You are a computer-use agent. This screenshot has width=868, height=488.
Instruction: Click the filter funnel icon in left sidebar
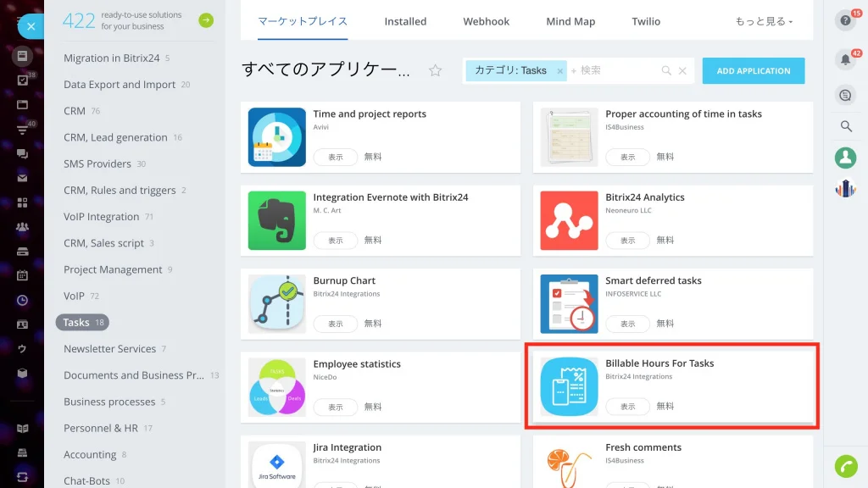22,130
